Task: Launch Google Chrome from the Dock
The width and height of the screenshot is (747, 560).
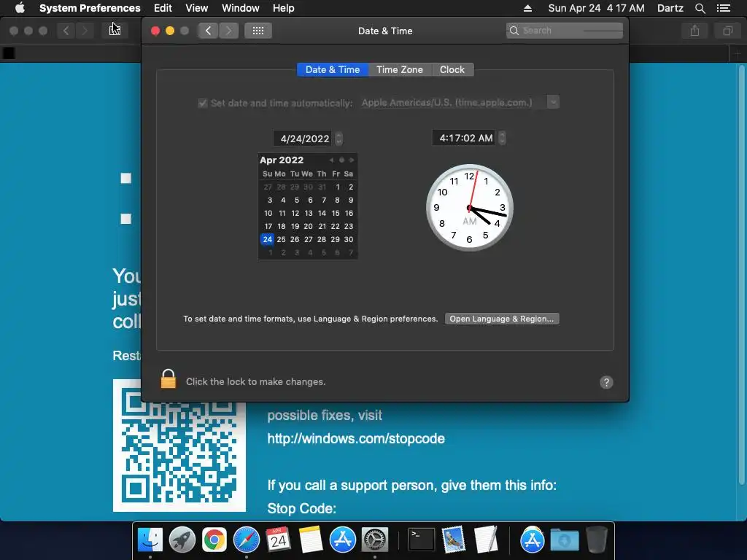Action: 214,540
